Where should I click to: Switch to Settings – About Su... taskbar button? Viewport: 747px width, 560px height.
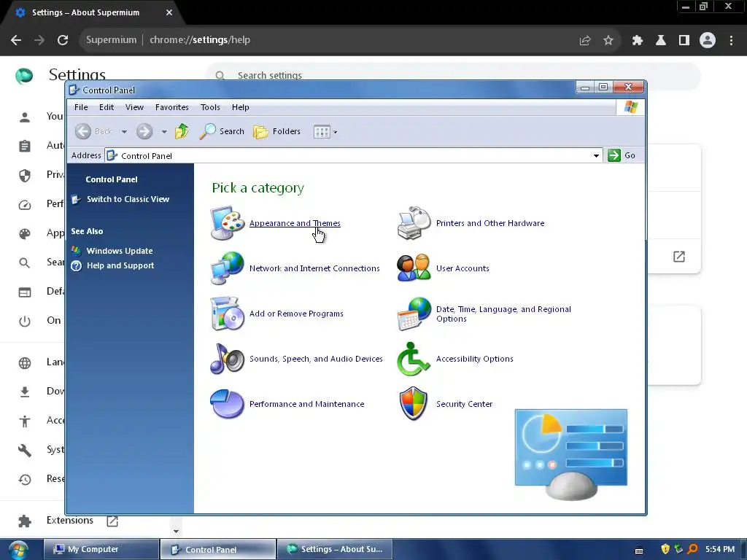tap(334, 550)
